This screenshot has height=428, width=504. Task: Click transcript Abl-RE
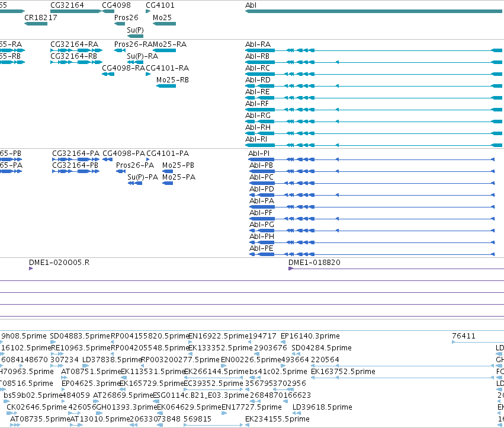[374, 98]
